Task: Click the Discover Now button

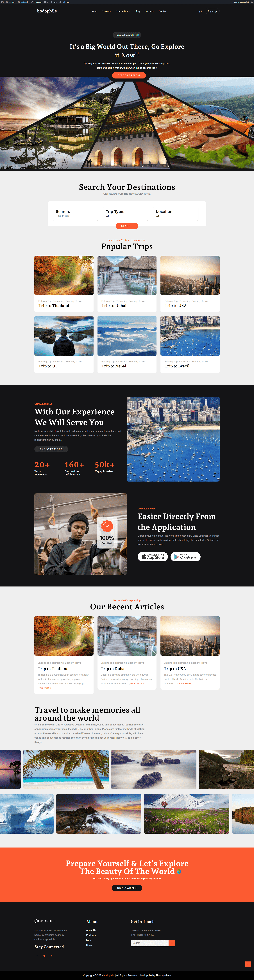Action: 129,75
